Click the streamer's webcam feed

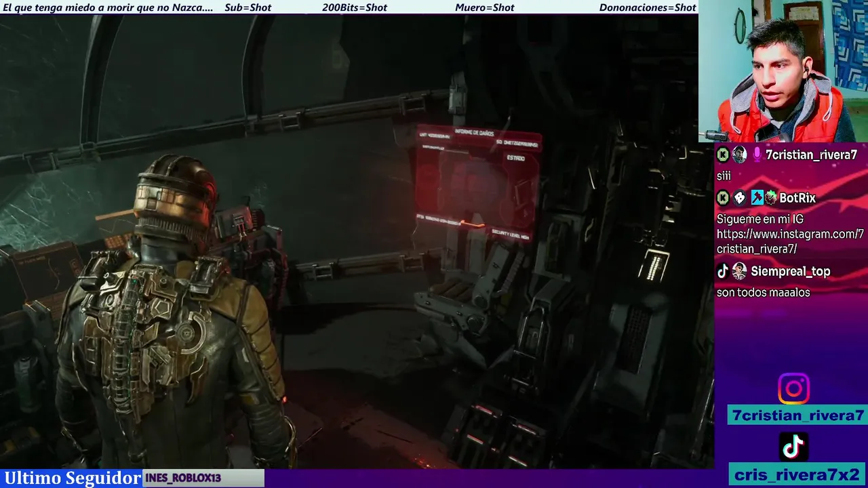pos(783,71)
